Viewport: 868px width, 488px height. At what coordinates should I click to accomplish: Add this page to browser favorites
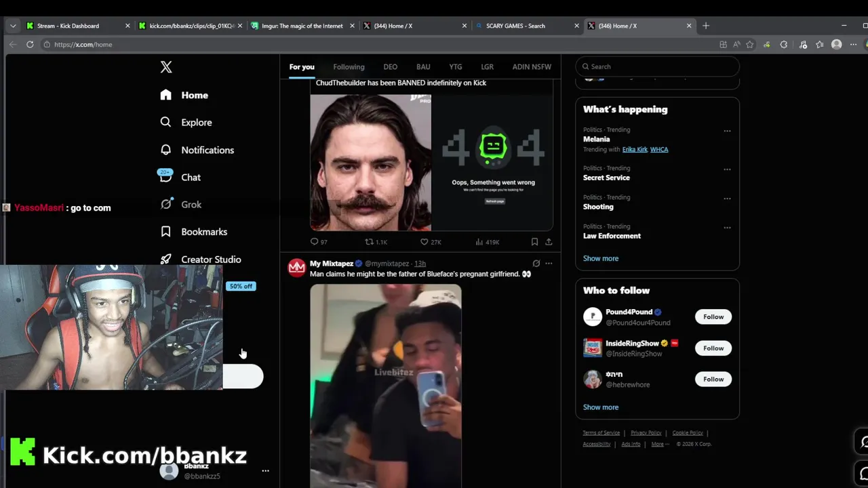point(749,45)
